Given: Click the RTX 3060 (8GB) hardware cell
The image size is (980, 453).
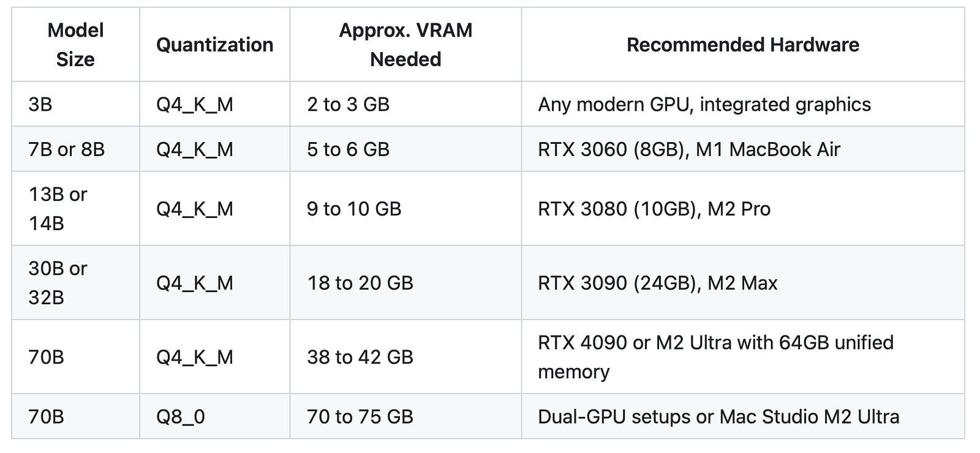Looking at the screenshot, I should coord(743,149).
